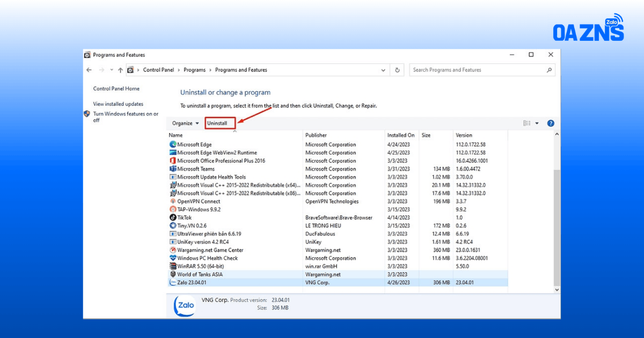Viewport: 644px width, 338px height.
Task: Click the UltraViewer program icon
Action: pos(173,234)
